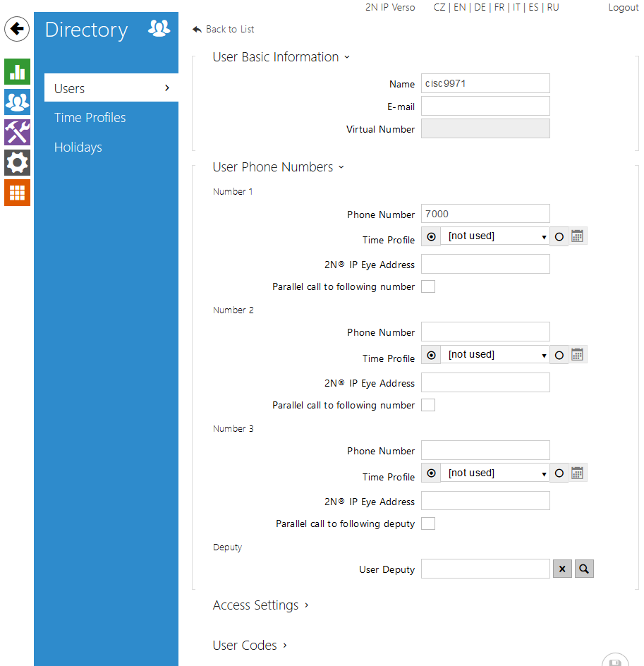Image resolution: width=644 pixels, height=666 pixels.
Task: Clear User Deputy with the X button
Action: click(x=562, y=569)
